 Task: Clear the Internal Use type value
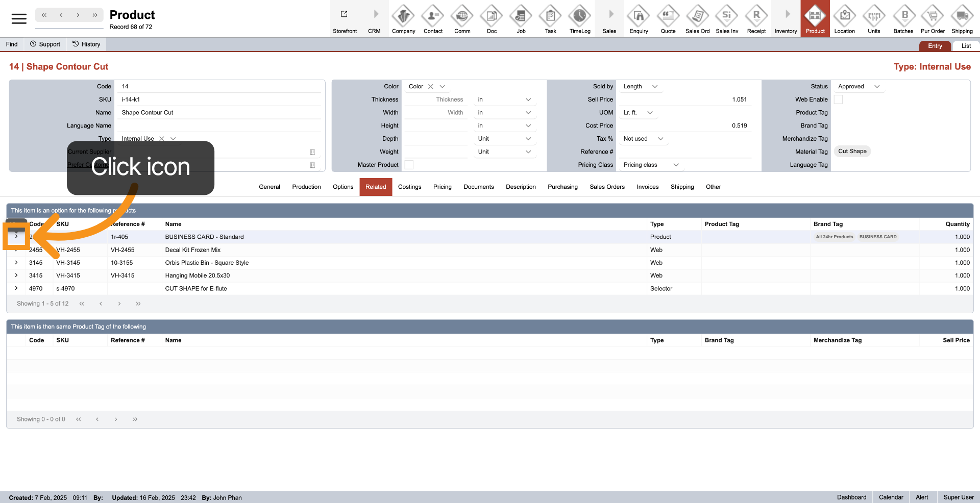pos(162,139)
